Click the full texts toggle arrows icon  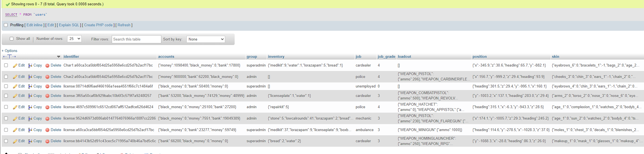coord(9,57)
